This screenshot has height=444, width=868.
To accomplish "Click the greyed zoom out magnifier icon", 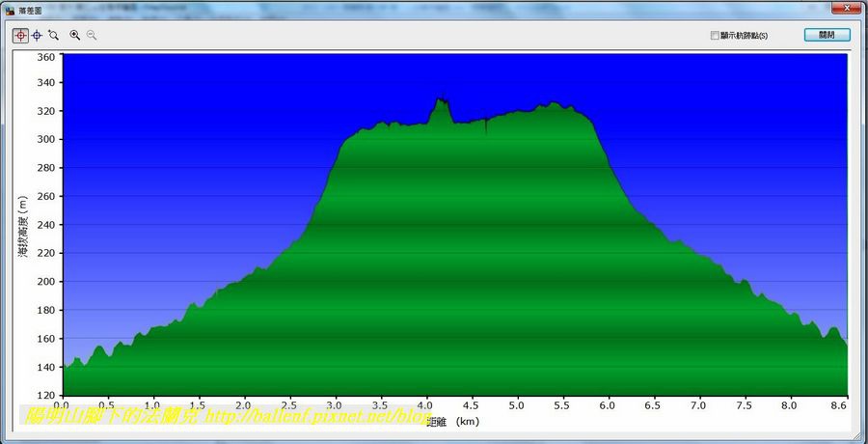I will click(92, 36).
